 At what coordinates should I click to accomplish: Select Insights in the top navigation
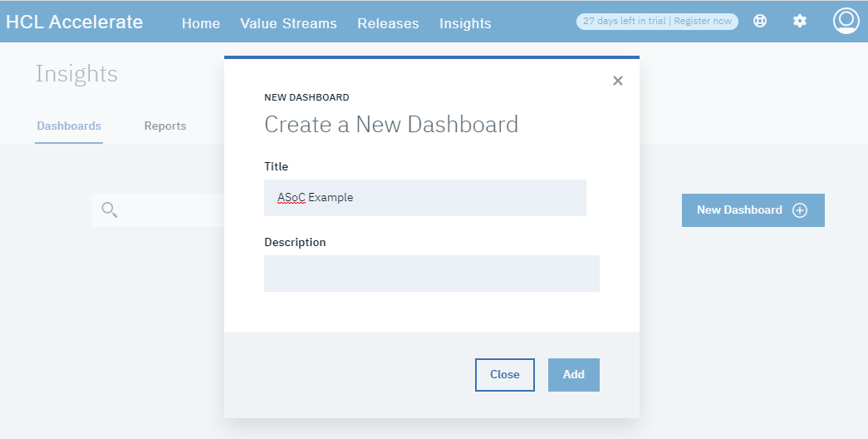[x=465, y=23]
